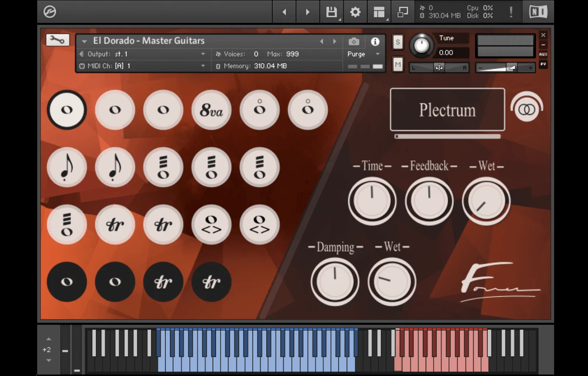Screen dimensions: 588x376
Task: Open the Output st. 1 dropdown
Action: 203,54
